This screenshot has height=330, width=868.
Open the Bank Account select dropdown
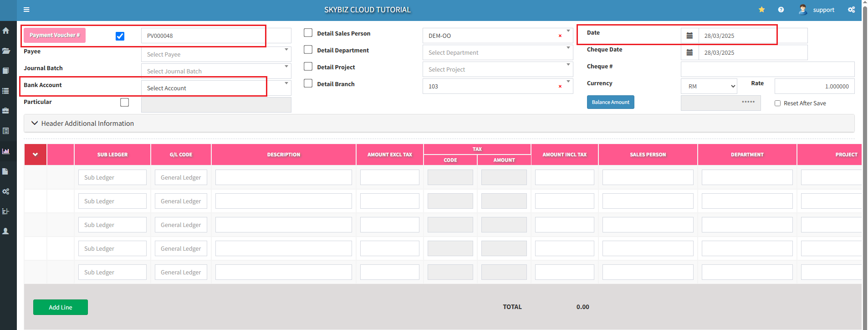(216, 88)
